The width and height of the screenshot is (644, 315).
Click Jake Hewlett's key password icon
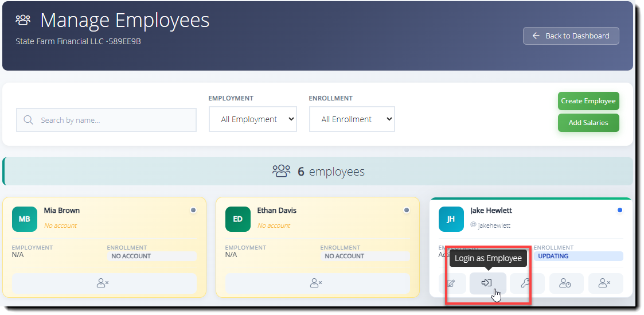527,283
